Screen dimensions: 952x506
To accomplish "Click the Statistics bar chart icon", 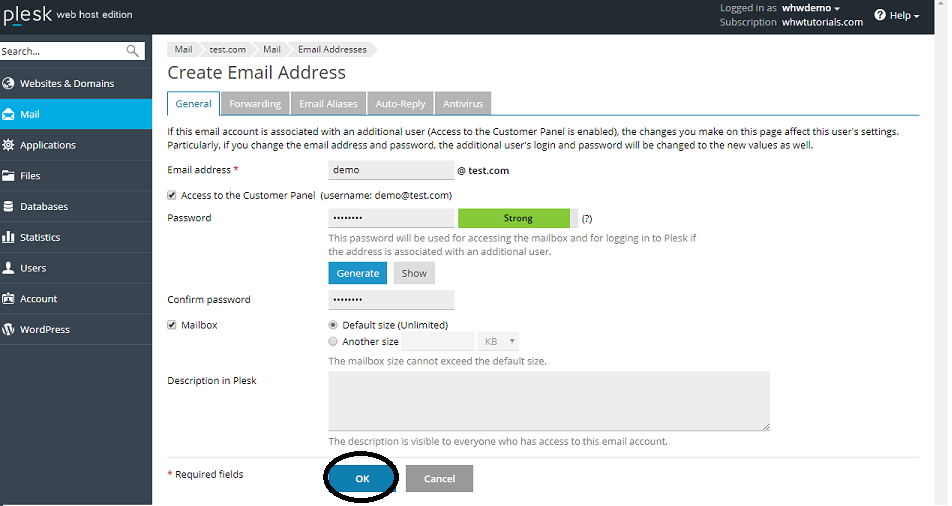I will (x=9, y=238).
